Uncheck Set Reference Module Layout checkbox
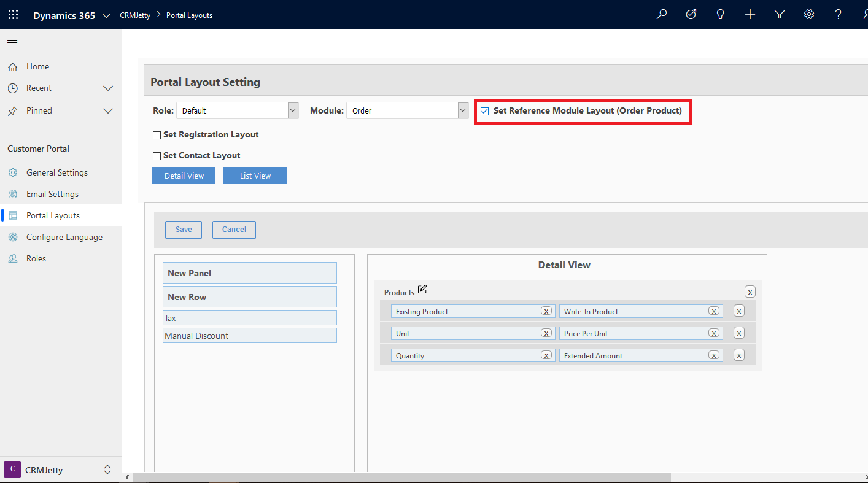The width and height of the screenshot is (868, 483). (x=485, y=111)
